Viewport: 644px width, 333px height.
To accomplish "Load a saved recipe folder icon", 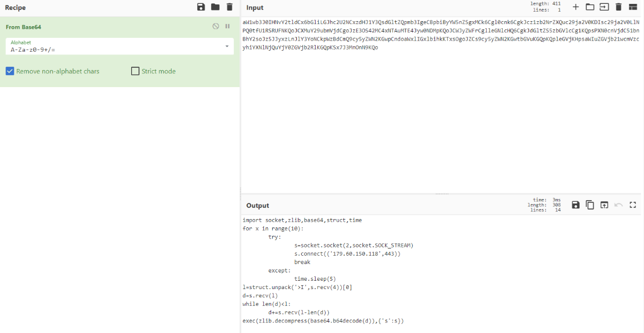I will click(215, 7).
